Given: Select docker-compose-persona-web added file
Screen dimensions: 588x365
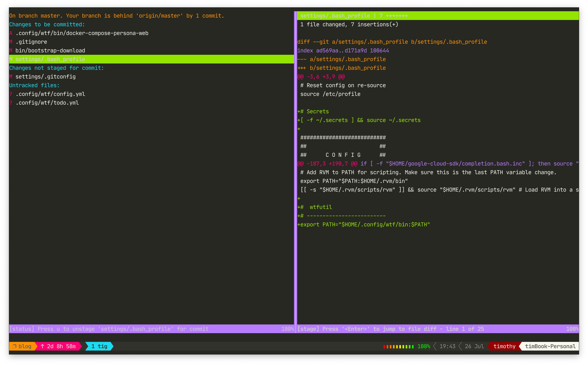Looking at the screenshot, I should coord(82,33).
